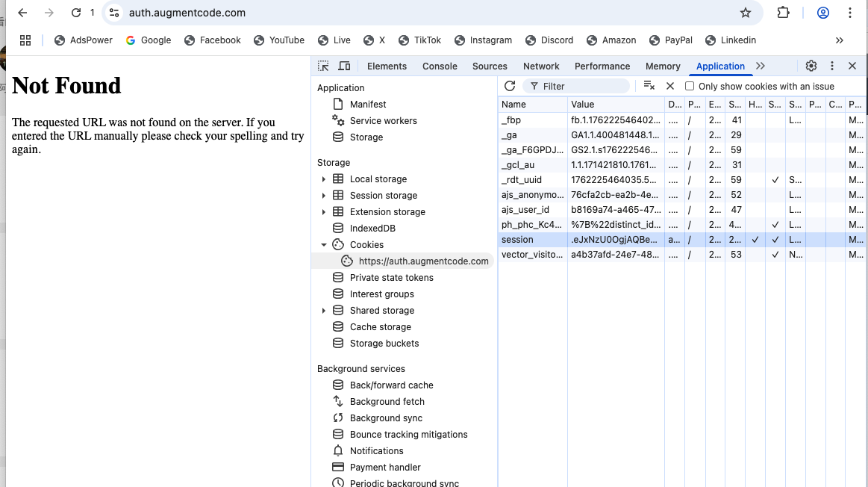Refresh the cookies table
The height and width of the screenshot is (487, 868).
click(510, 86)
